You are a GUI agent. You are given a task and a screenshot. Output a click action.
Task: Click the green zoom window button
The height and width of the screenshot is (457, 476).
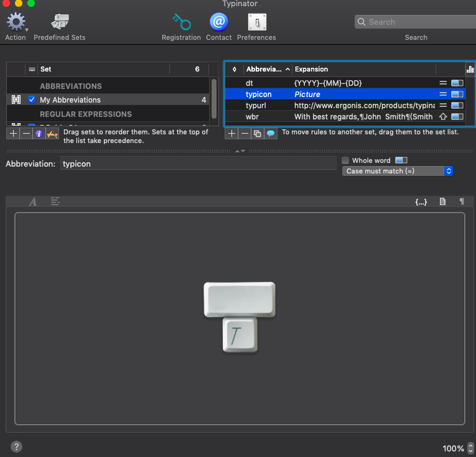point(31,3)
